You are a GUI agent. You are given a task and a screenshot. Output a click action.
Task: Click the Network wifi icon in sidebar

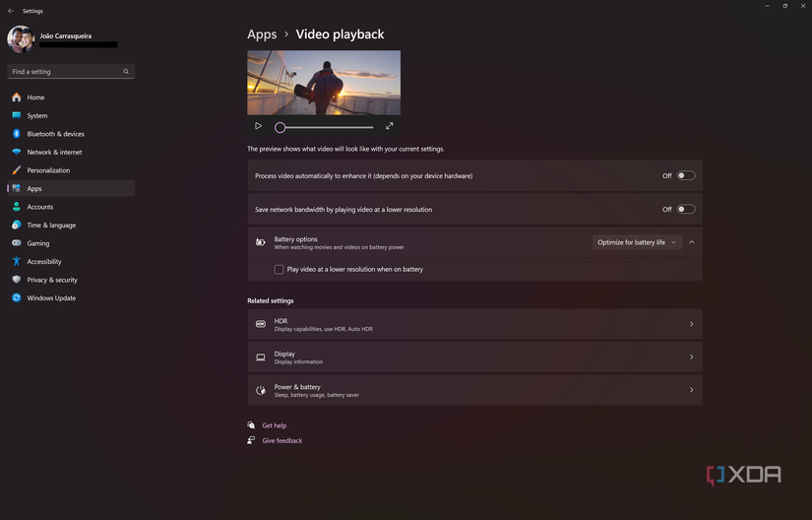[17, 152]
